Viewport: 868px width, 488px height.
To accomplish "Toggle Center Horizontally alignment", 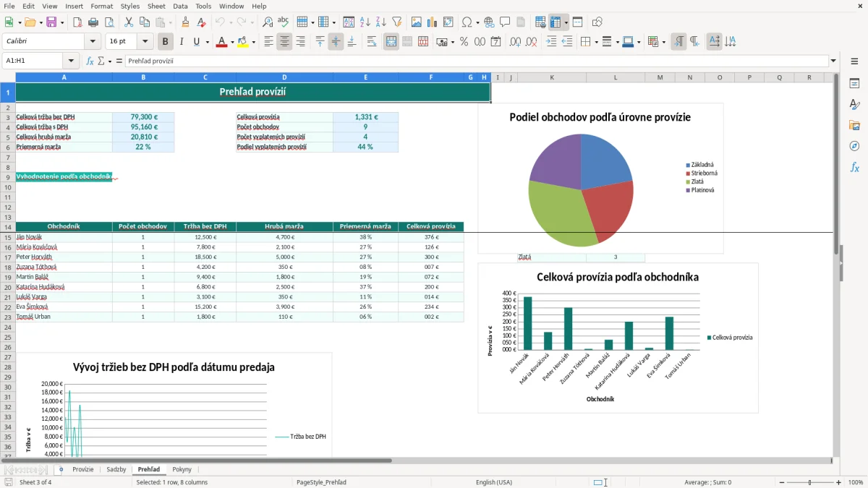I will pos(284,42).
